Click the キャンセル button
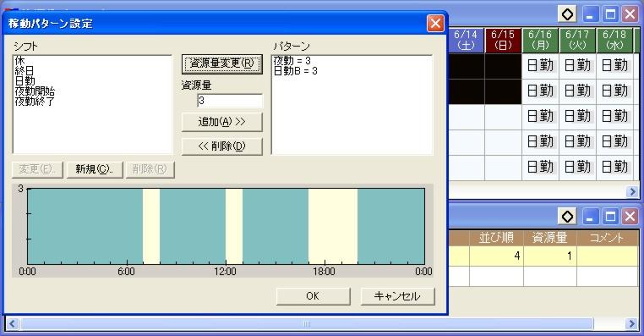 click(x=397, y=296)
